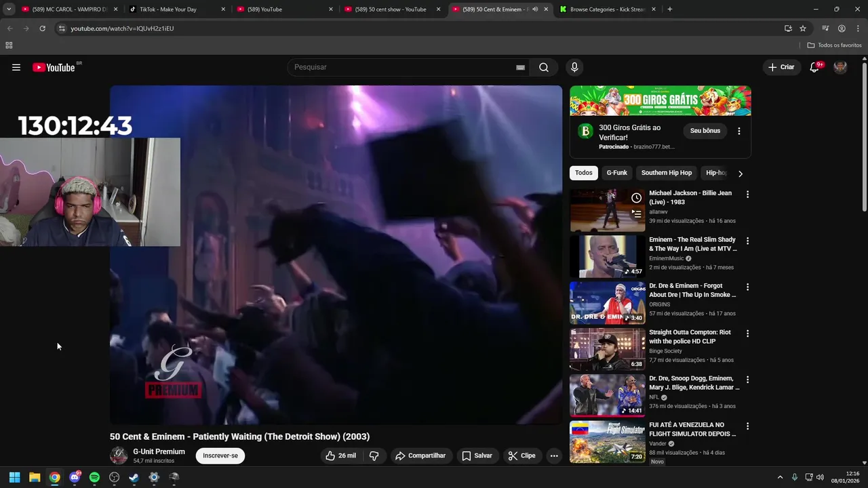The width and height of the screenshot is (868, 488).
Task: Switch to MC CAROL - VAMPIRO tab
Action: (x=68, y=9)
